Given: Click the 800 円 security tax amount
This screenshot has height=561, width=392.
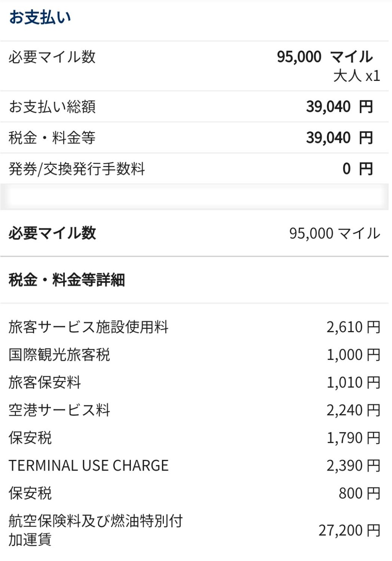Looking at the screenshot, I should [359, 493].
